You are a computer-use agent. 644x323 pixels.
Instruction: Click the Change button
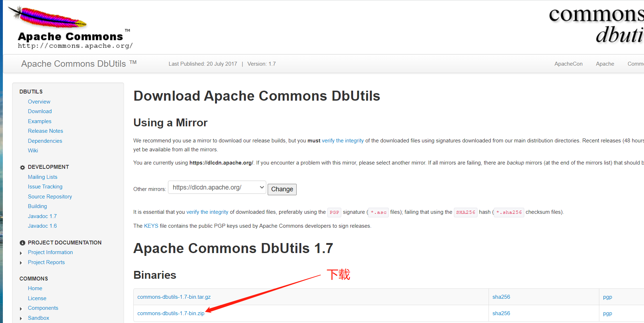(x=282, y=189)
